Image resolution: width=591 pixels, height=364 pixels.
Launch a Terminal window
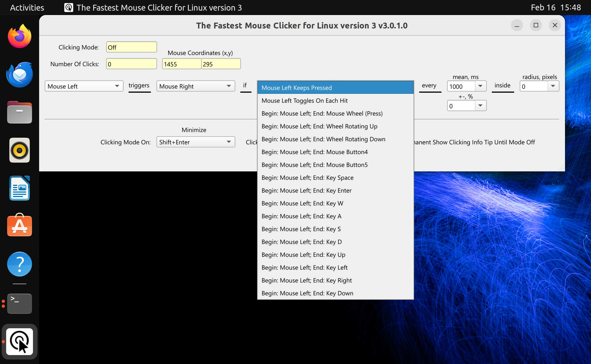19,304
